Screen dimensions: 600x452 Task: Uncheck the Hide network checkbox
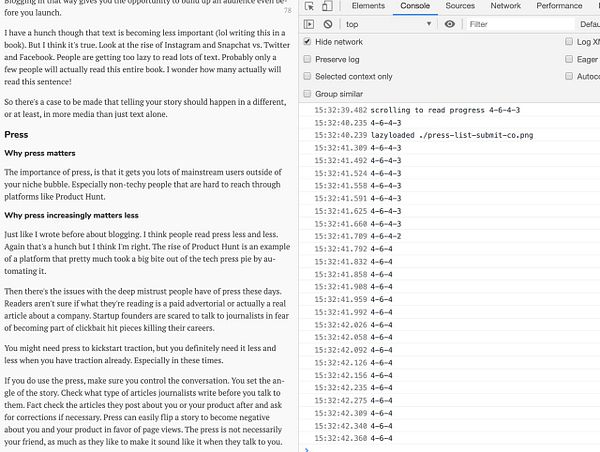(x=307, y=41)
